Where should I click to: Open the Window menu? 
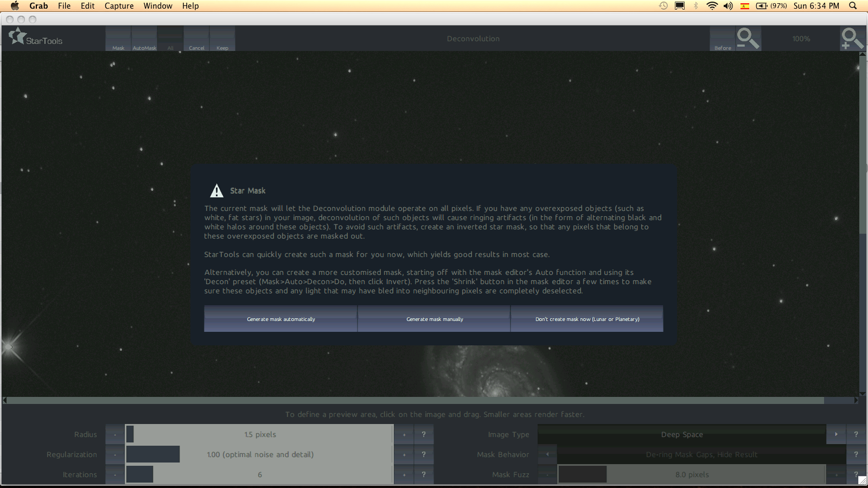point(157,6)
